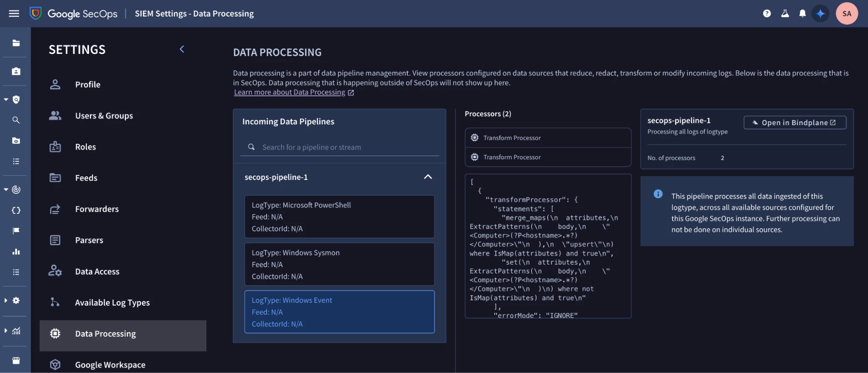This screenshot has width=868, height=373.
Task: Click the Google SecOps shield logo
Action: (36, 13)
